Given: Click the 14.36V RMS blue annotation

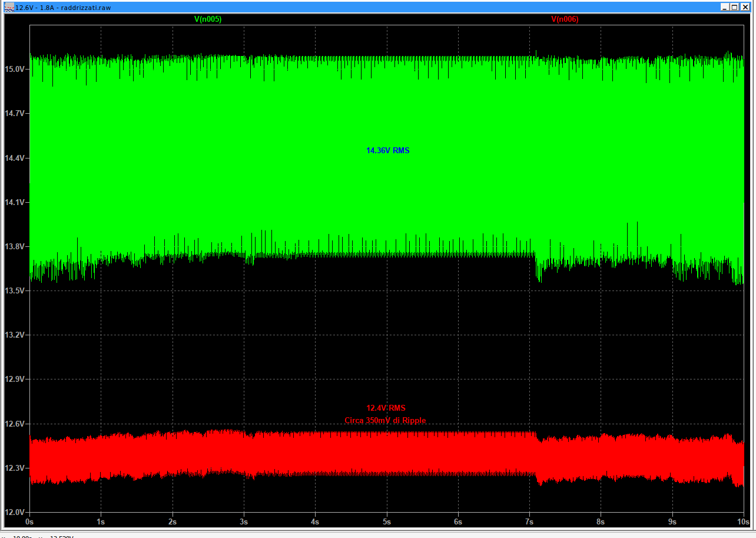Looking at the screenshot, I should tap(387, 151).
